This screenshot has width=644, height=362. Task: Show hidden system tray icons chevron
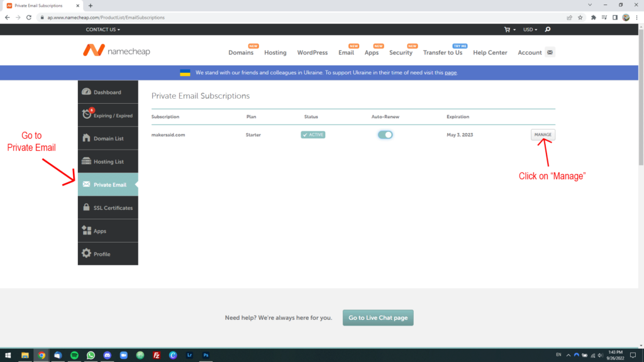click(x=568, y=356)
